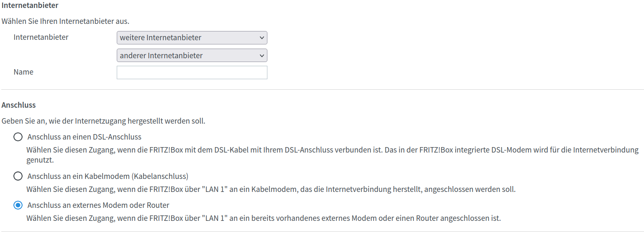The height and width of the screenshot is (233, 644).
Task: Select the Kabelmodem (Kabelanschluss) radio button
Action: [x=18, y=176]
